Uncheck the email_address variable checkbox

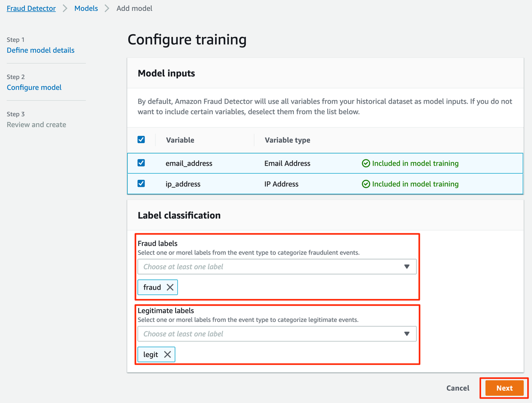click(x=141, y=163)
